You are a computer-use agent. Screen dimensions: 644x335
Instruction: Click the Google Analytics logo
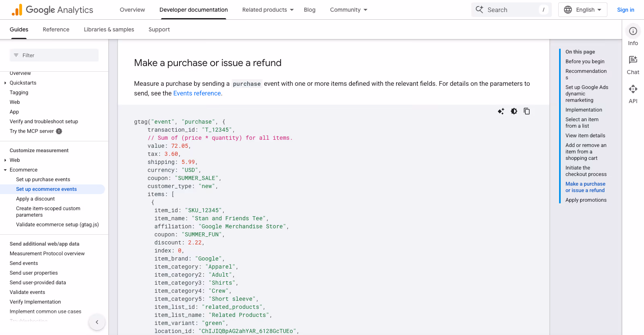coord(52,10)
